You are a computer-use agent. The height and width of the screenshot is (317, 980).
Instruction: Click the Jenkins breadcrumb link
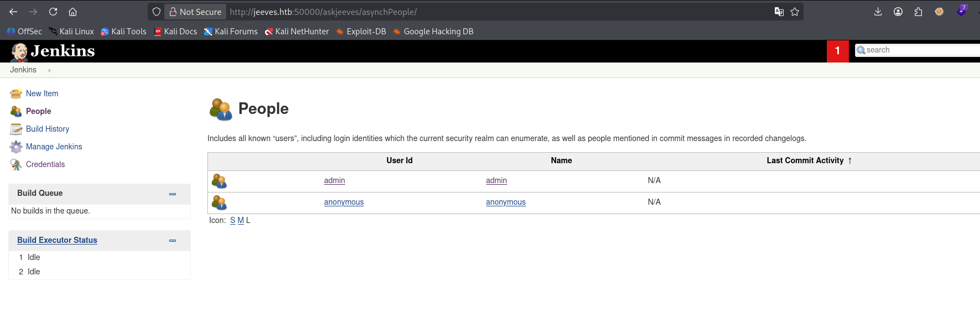pyautogui.click(x=23, y=70)
